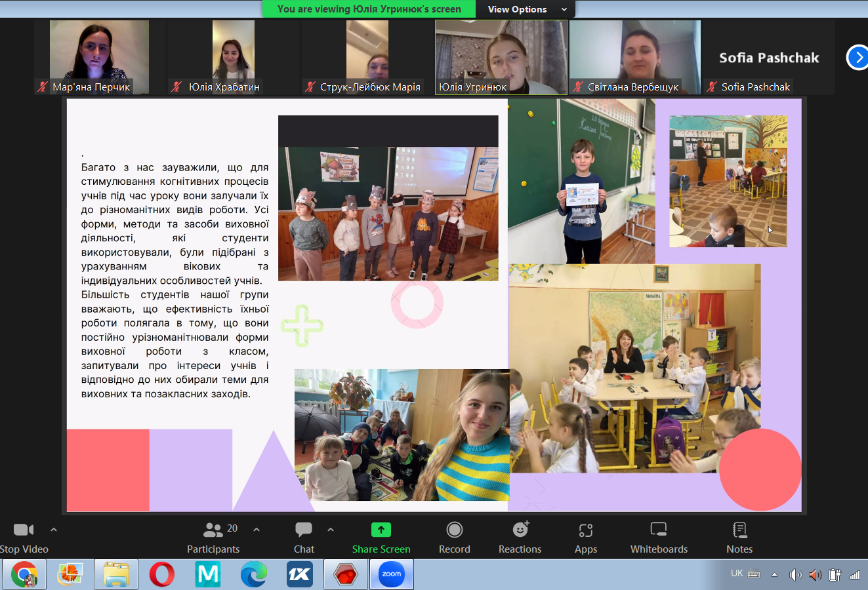Viewport: 868px width, 590px height.
Task: Expand the arrow next to Participants
Action: [x=257, y=529]
